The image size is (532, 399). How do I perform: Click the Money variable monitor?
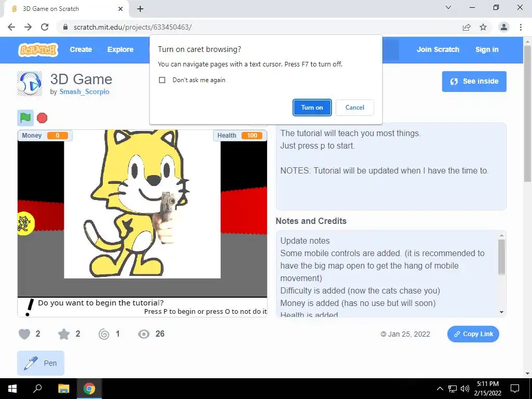tap(45, 136)
